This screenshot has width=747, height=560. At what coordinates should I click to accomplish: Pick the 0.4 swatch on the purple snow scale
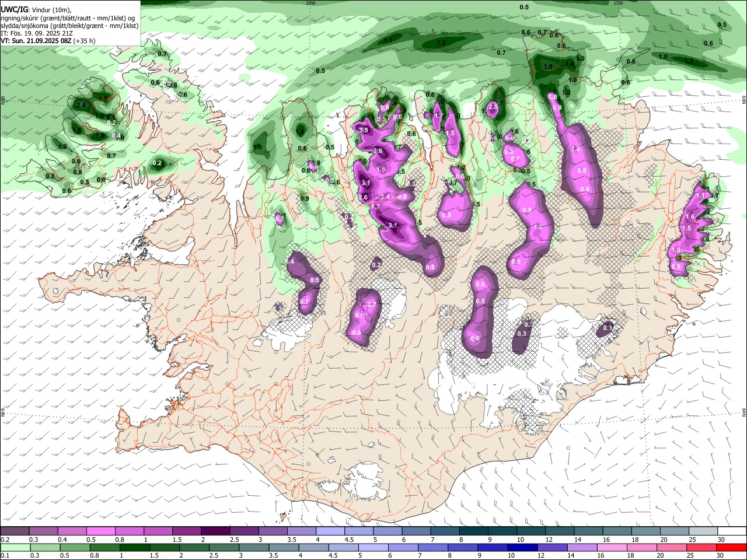click(72, 531)
